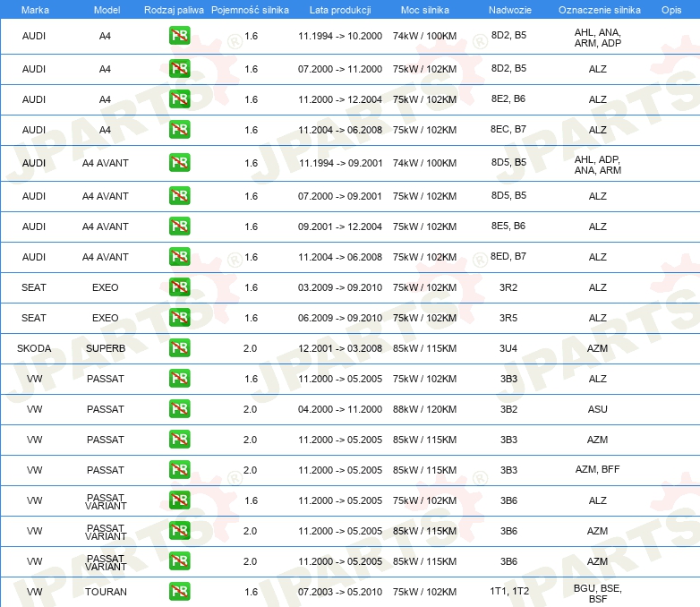The width and height of the screenshot is (700, 607).
Task: Click body code 1T1, 1T2
Action: point(509,592)
